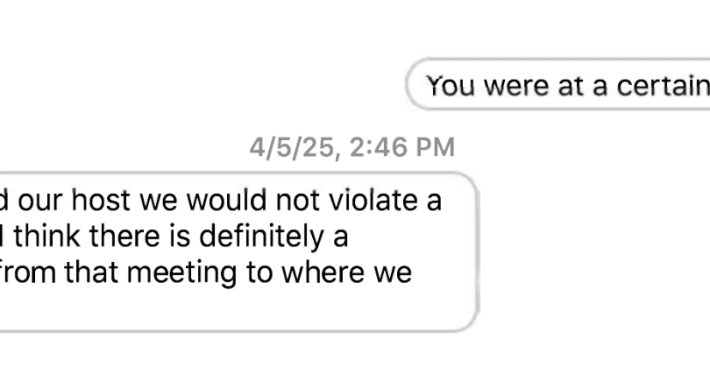710x375 pixels.
Task: Click the line "think there is definitely a"
Action: coord(180,236)
